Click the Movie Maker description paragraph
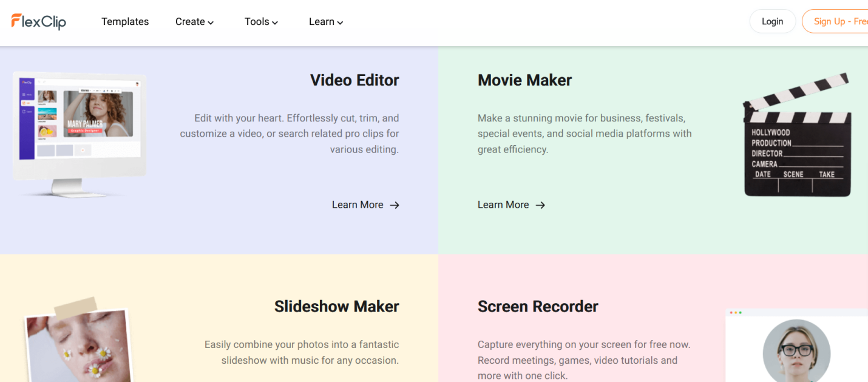 pyautogui.click(x=585, y=134)
